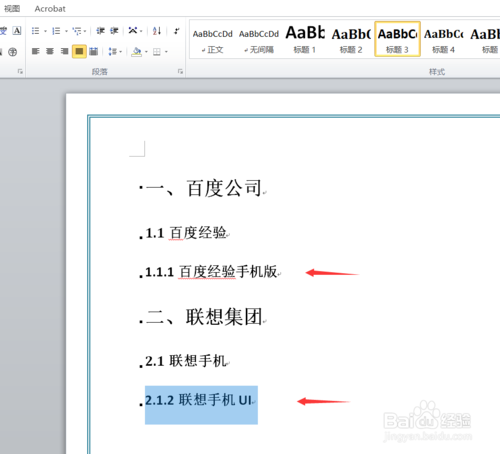Expand the line spacing dropdown arrow
This screenshot has height=454, width=500.
120,52
